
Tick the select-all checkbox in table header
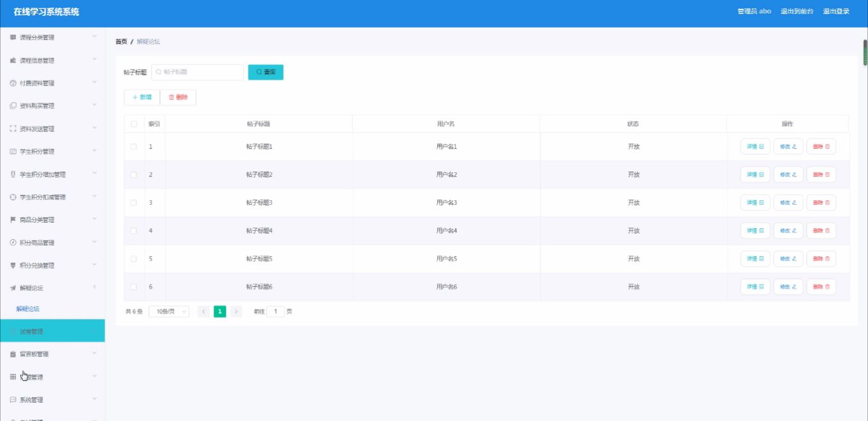tap(134, 124)
